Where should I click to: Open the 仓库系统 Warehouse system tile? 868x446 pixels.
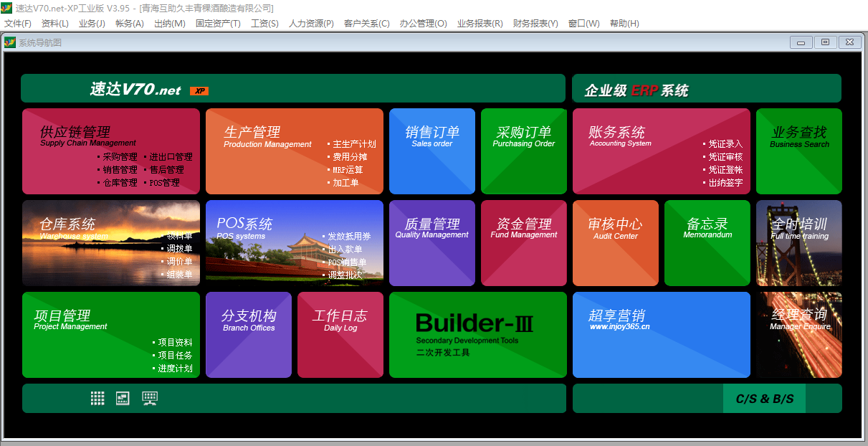tap(111, 243)
